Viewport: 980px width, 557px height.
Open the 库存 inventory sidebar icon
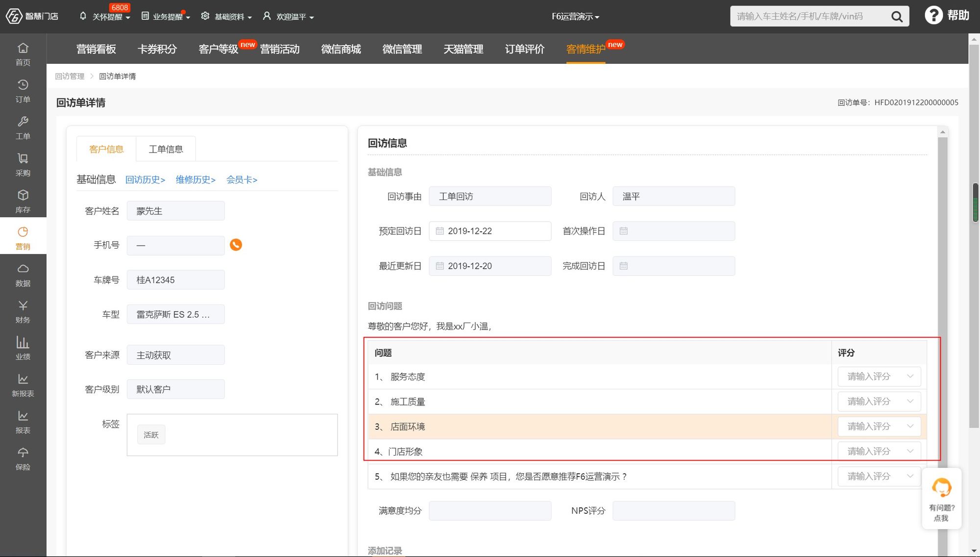pyautogui.click(x=23, y=201)
